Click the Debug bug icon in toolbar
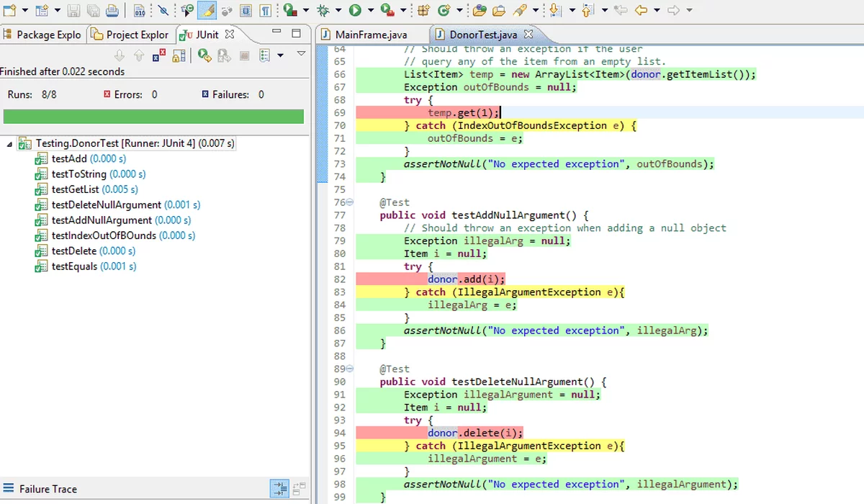 323,10
